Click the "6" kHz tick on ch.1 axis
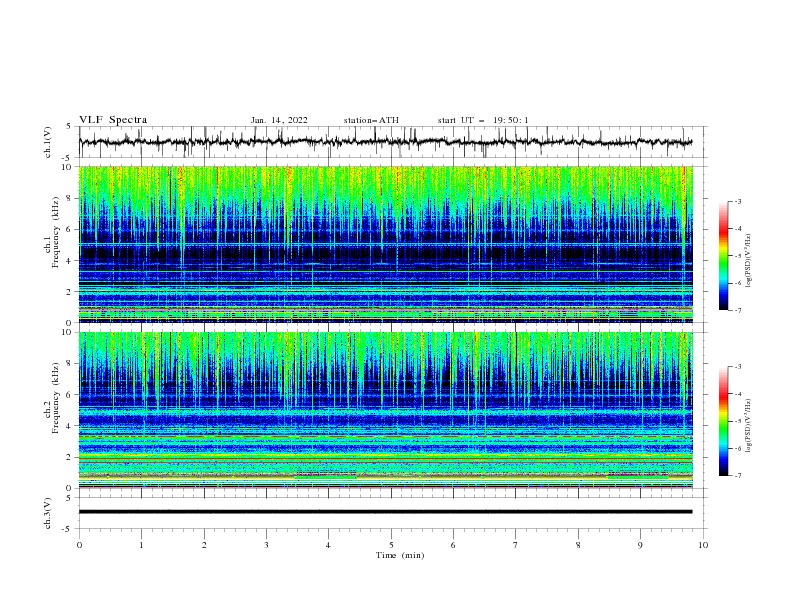 pyautogui.click(x=70, y=229)
